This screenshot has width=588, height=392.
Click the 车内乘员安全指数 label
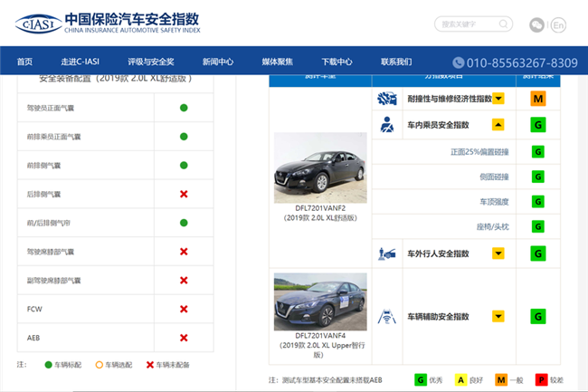point(439,125)
